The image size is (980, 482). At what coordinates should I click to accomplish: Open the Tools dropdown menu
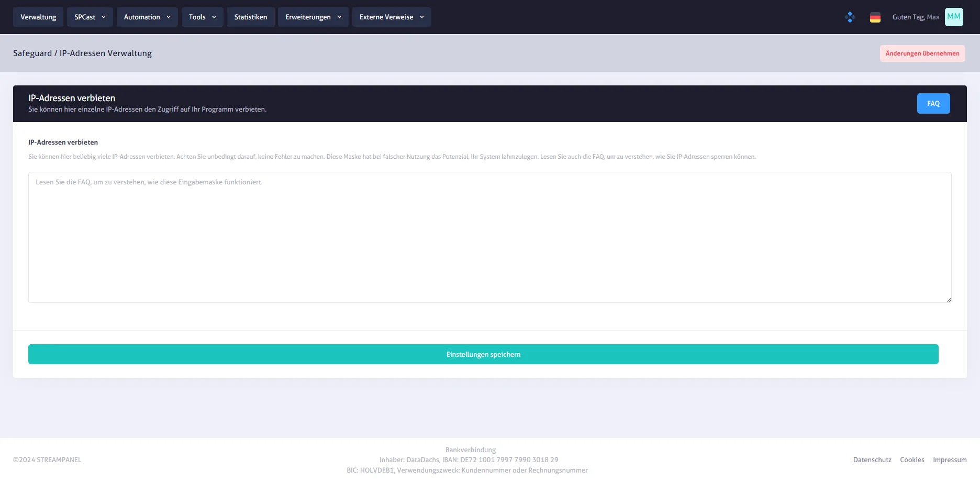pos(202,17)
